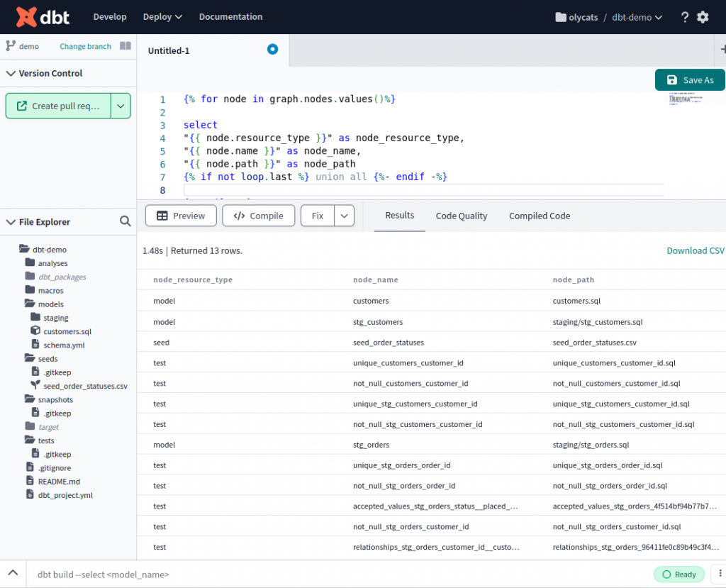Viewport: 726px width, 588px height.
Task: Place cursor on editor line 8
Action: (x=424, y=190)
